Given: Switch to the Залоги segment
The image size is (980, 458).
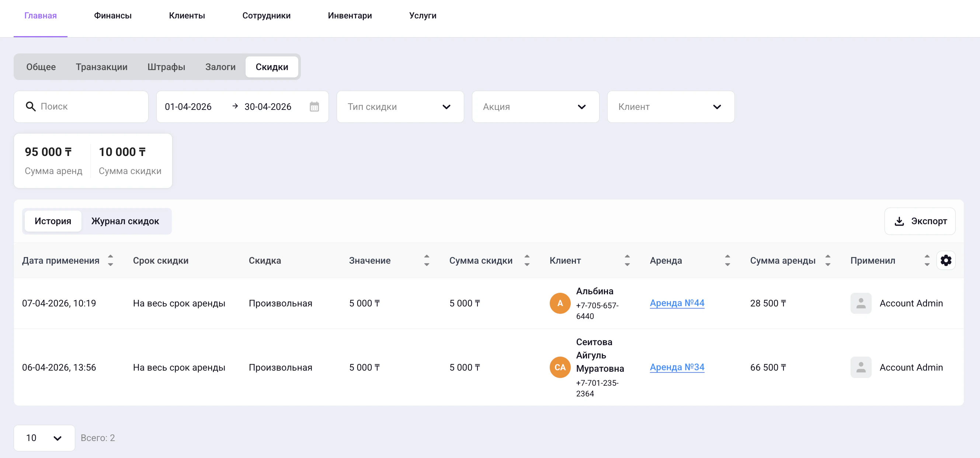Looking at the screenshot, I should pyautogui.click(x=220, y=67).
